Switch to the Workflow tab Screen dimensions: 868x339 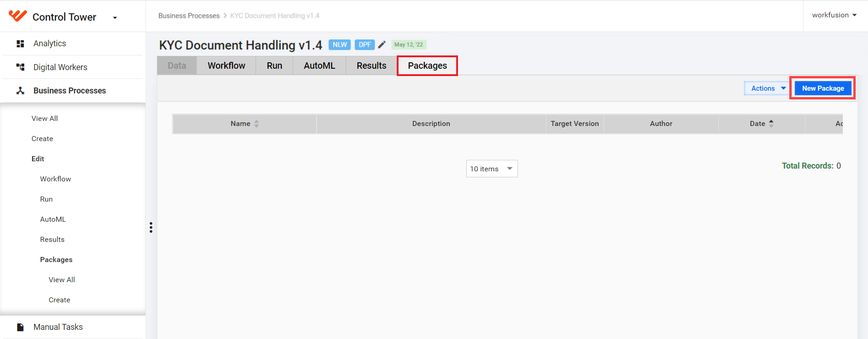click(226, 66)
